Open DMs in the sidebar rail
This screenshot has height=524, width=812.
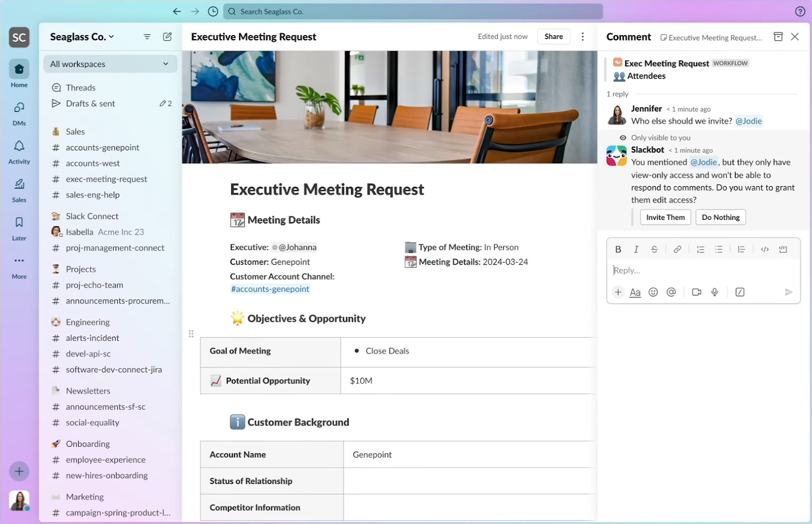click(x=19, y=113)
